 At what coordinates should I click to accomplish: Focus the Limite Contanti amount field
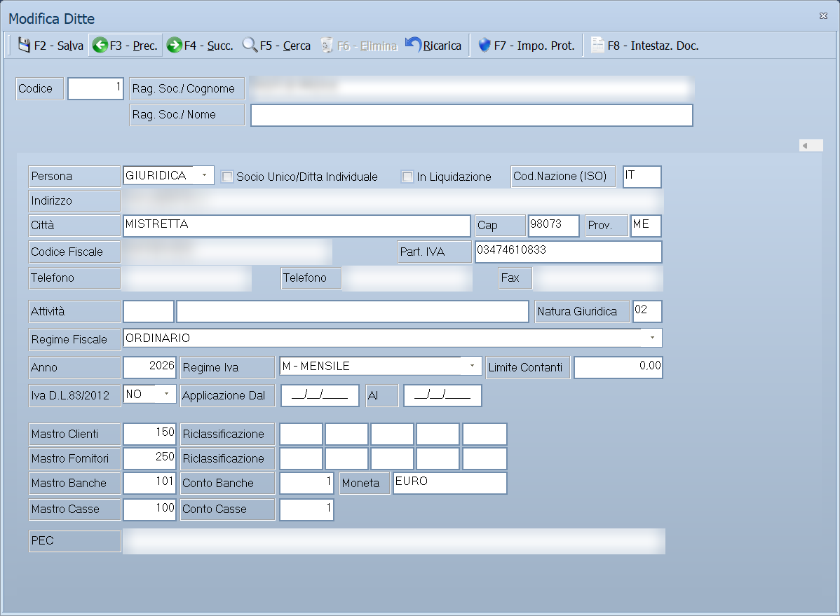click(618, 367)
